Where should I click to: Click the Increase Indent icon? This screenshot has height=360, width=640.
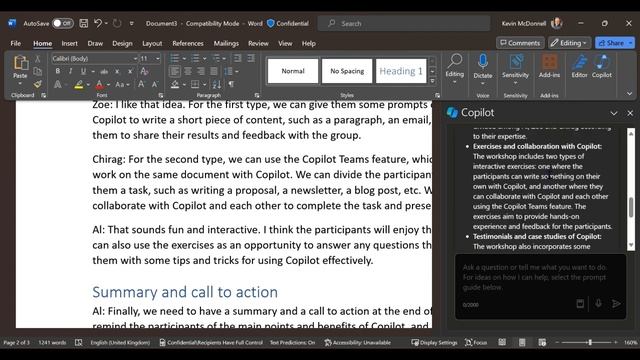click(x=251, y=58)
